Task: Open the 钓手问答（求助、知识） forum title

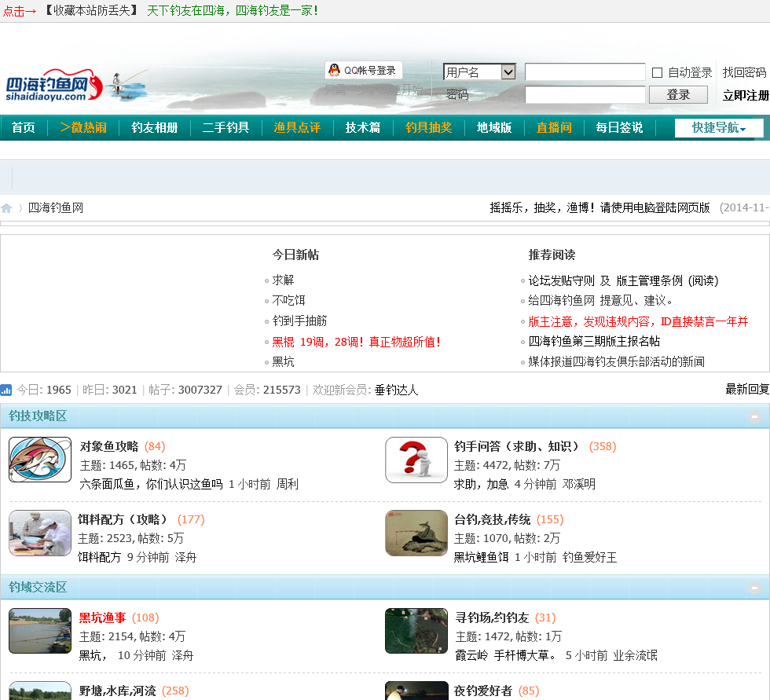Action: pyautogui.click(x=517, y=447)
